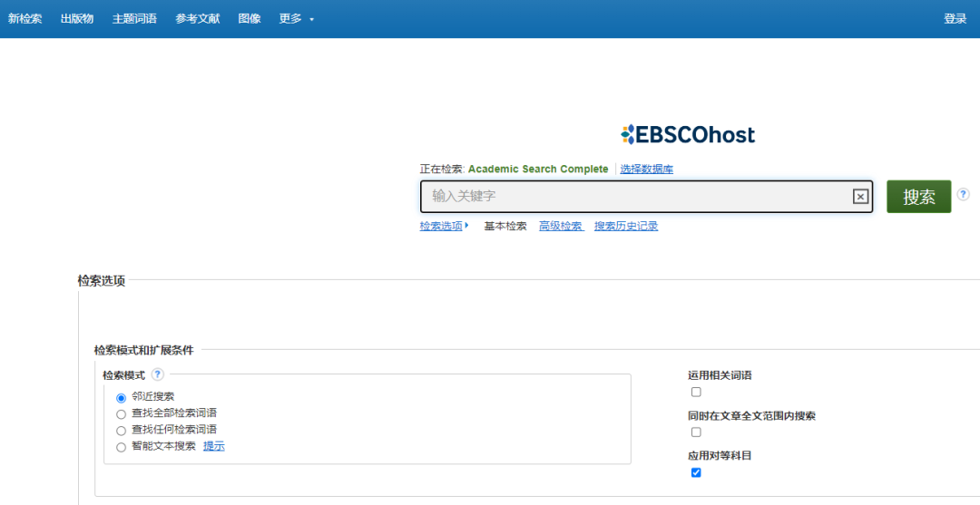Click the green 搜索 button

click(x=918, y=197)
